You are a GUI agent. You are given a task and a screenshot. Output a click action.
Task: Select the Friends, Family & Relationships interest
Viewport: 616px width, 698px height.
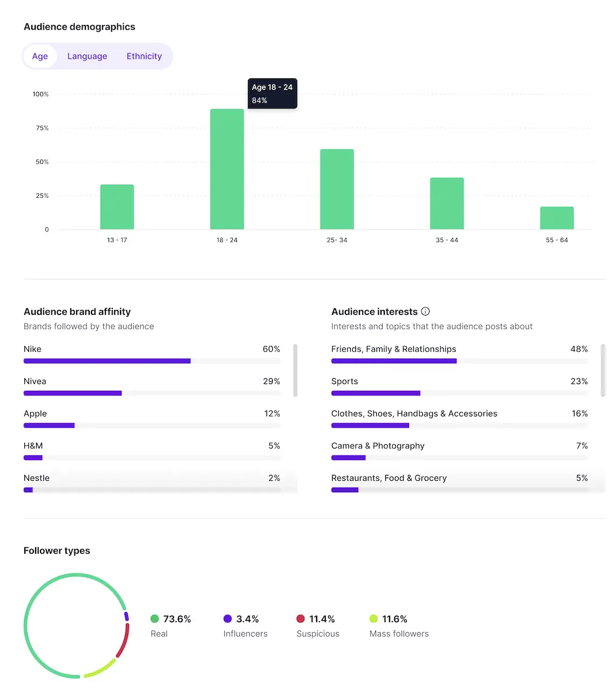tap(393, 349)
